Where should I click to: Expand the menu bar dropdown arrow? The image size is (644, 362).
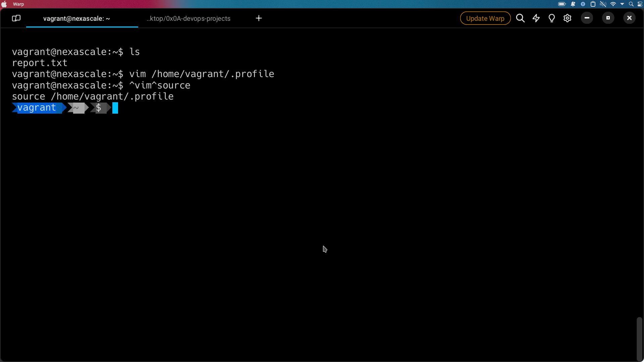pos(622,4)
